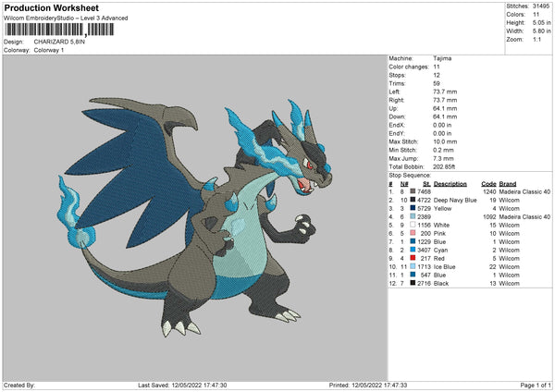Click the Colorway 1 value
This screenshot has height=392, width=555.
coord(49,50)
